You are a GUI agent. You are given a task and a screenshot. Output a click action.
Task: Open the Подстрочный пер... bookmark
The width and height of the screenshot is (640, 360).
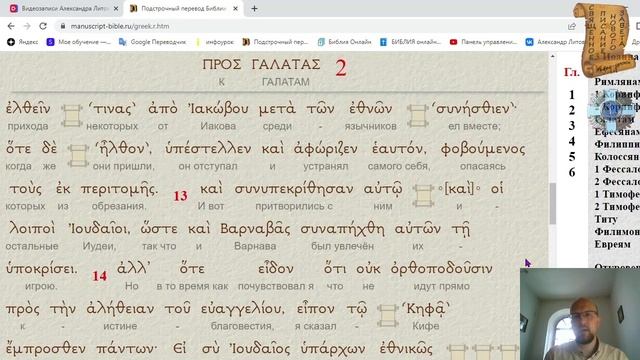275,42
